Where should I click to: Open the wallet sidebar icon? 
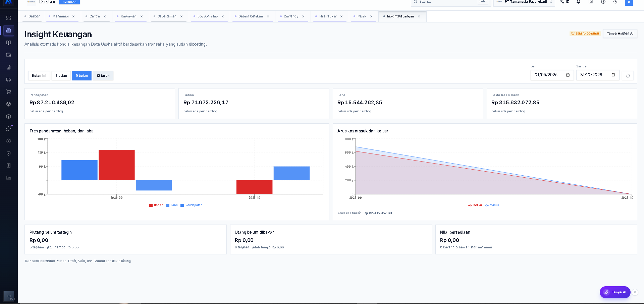[9, 55]
